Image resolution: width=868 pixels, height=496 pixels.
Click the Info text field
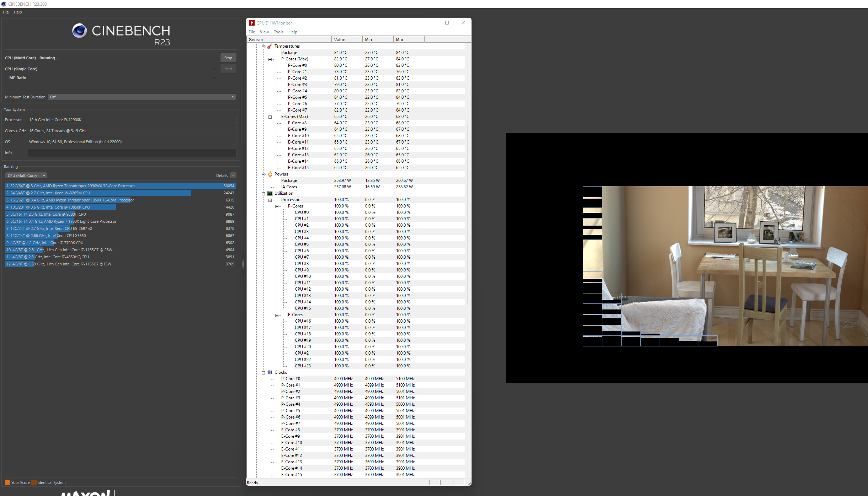(x=132, y=153)
